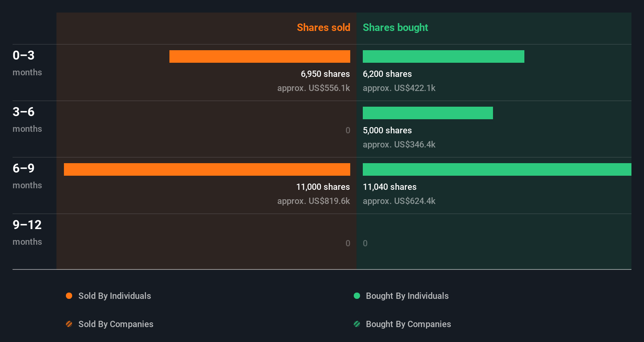Screen dimensions: 644x342
Task: Click the 11,040 shares value
Action: pos(389,187)
